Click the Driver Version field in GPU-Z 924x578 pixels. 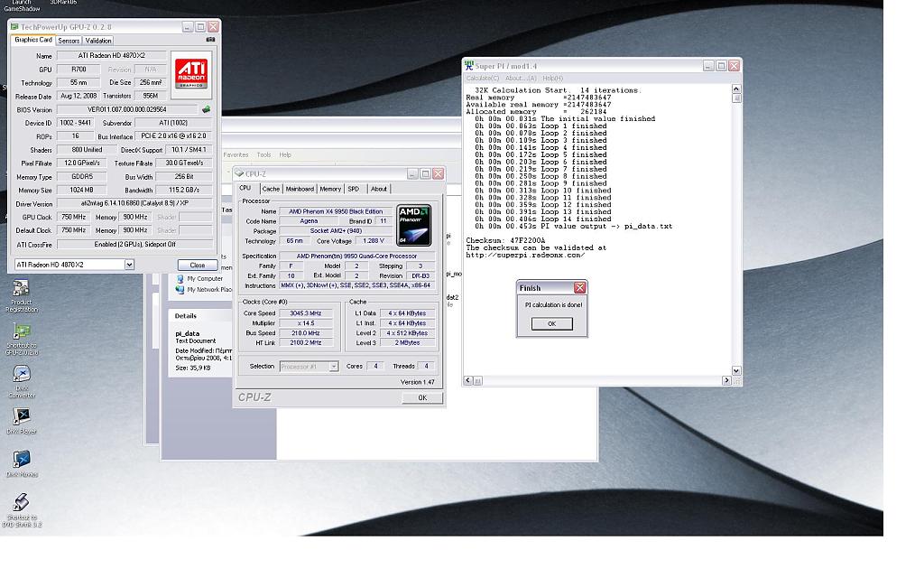pyautogui.click(x=134, y=203)
